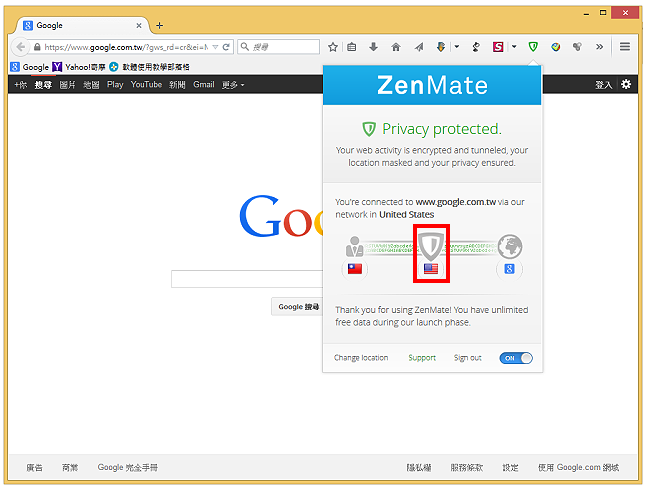
Task: Click the paper plane send icon
Action: [419, 47]
